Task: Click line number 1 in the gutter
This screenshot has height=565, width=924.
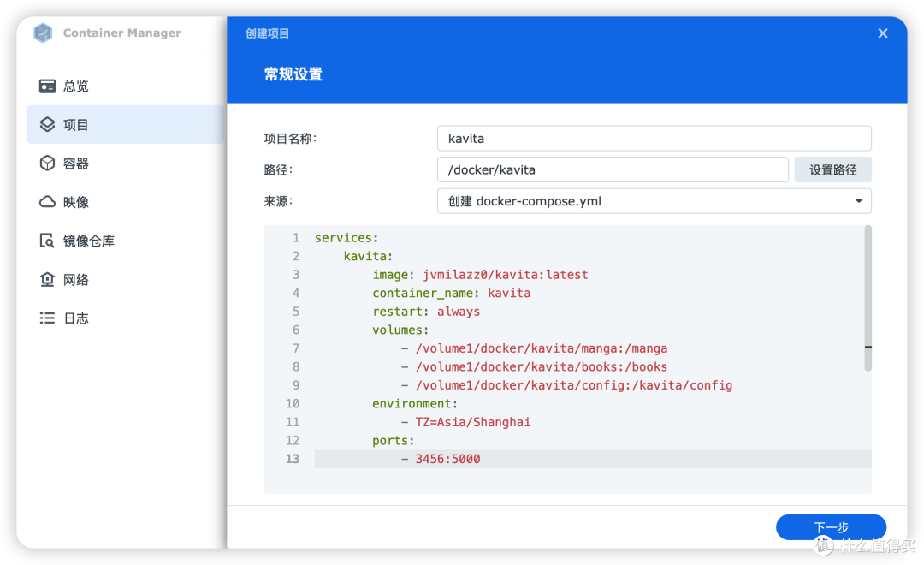Action: (x=296, y=238)
